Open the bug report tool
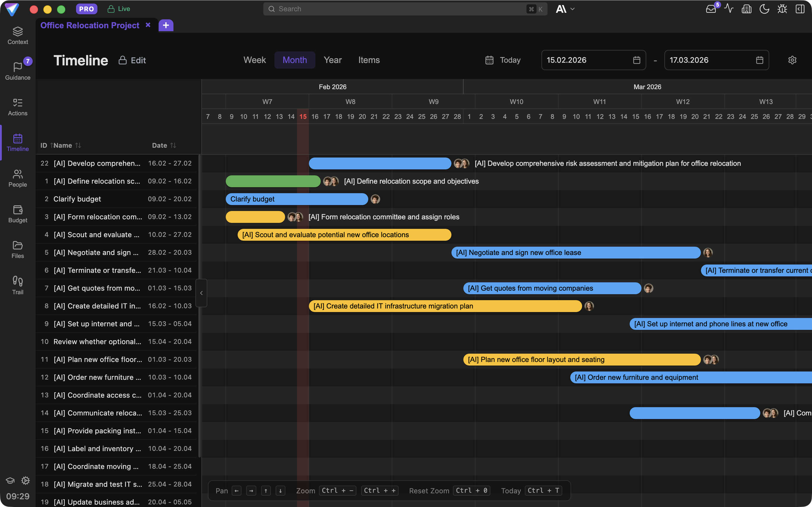This screenshot has height=507, width=812. pyautogui.click(x=782, y=9)
